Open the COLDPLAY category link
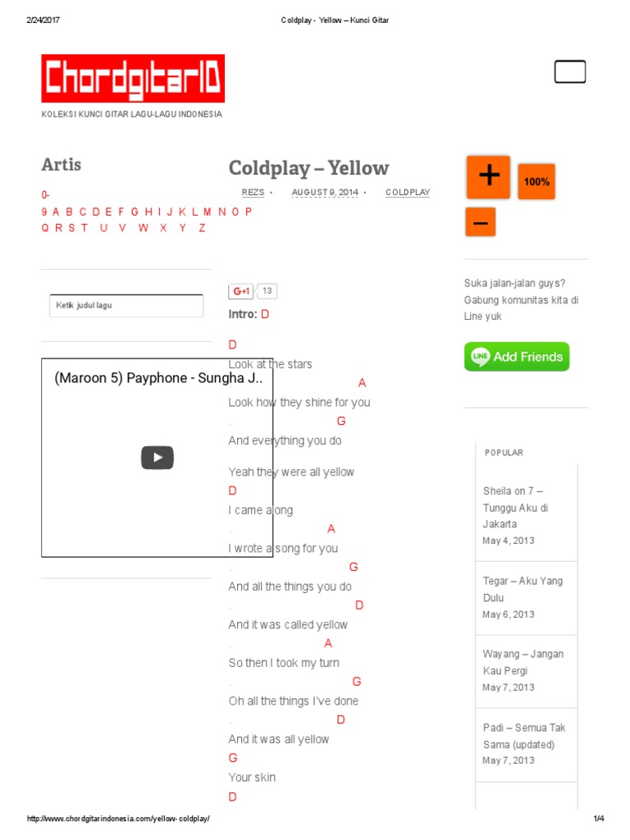Viewport: 630px width, 840px height. click(x=408, y=192)
